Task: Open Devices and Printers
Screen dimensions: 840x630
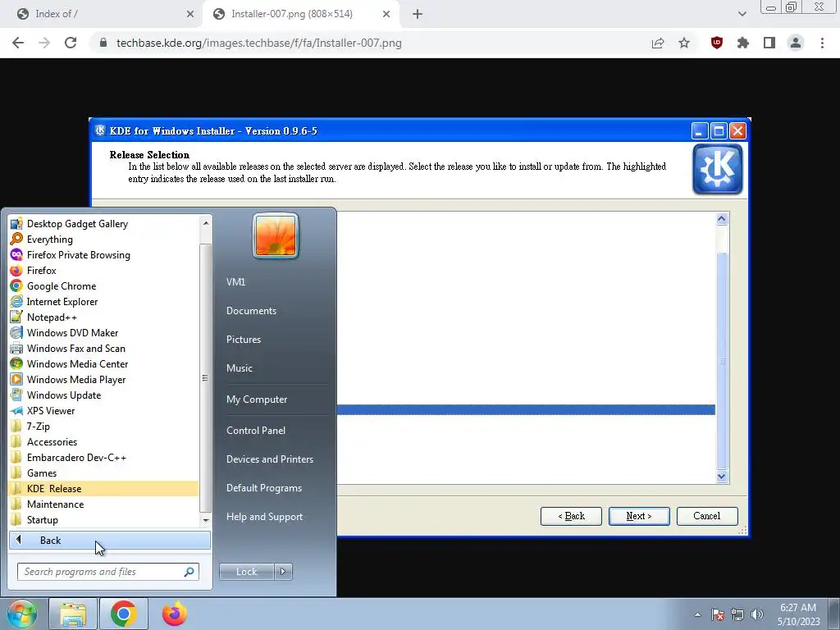Action: 269,459
